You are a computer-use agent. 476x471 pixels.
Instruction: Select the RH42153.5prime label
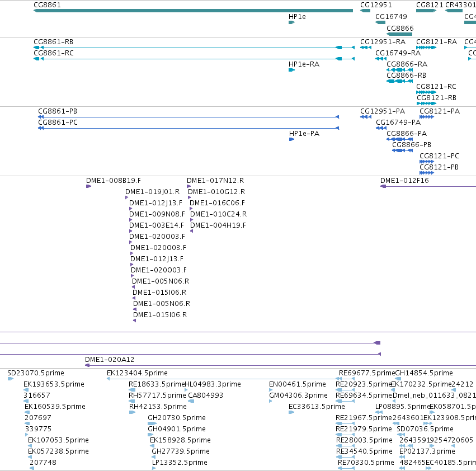pos(158,406)
